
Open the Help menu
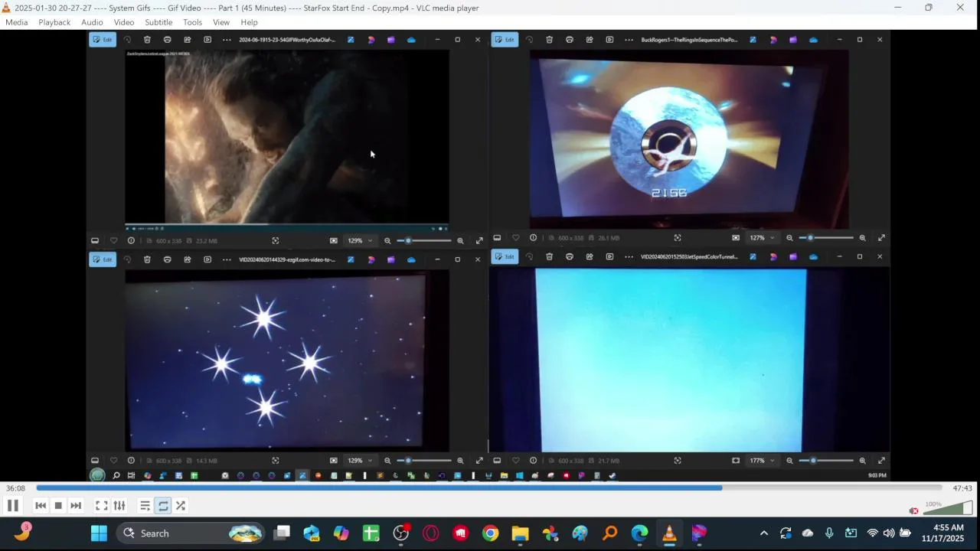tap(249, 22)
